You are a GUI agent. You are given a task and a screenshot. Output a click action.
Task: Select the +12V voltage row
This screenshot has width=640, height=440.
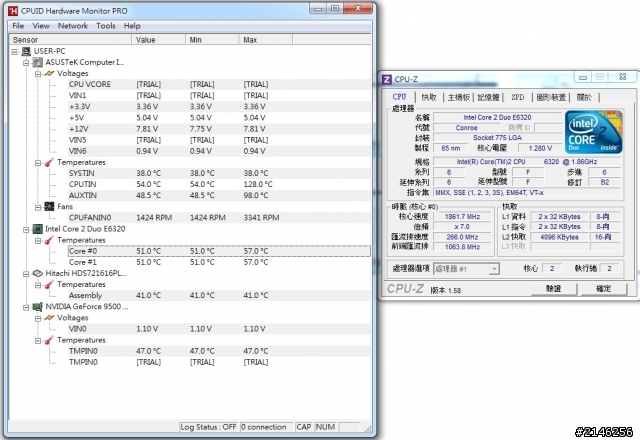(220, 129)
